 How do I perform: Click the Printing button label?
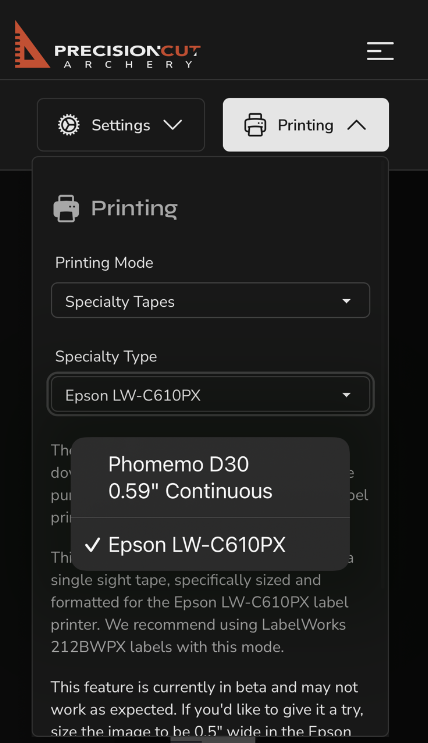(x=306, y=125)
